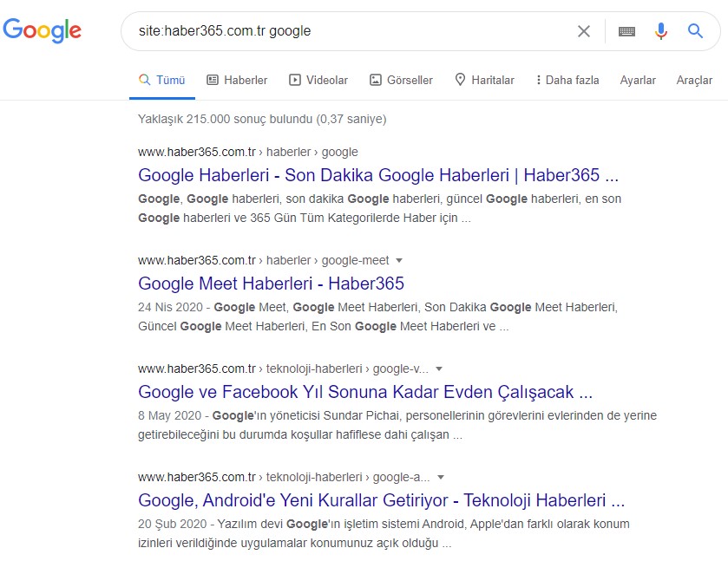Viewport: 728px width, 561px height.
Task: Switch to the Haberler tab
Action: coord(237,80)
